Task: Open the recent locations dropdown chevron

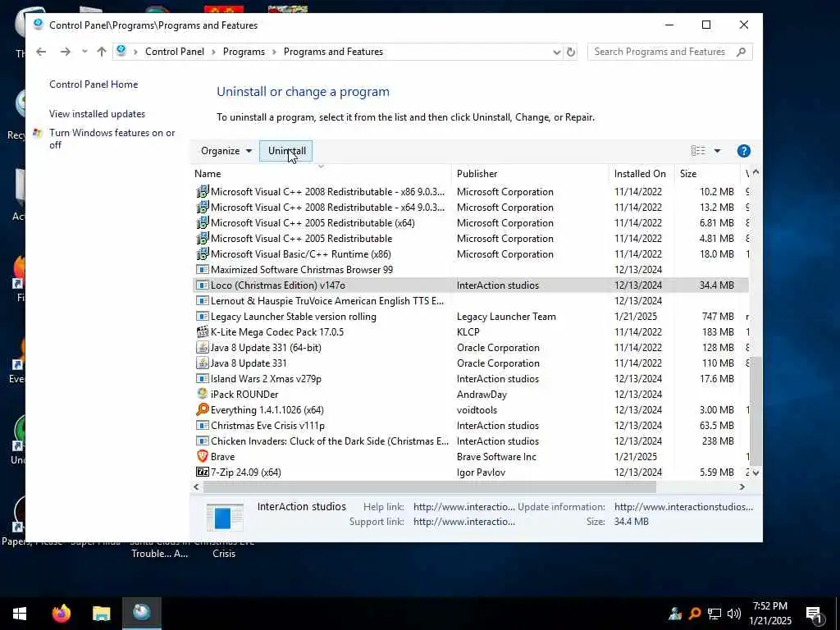Action: [x=84, y=52]
